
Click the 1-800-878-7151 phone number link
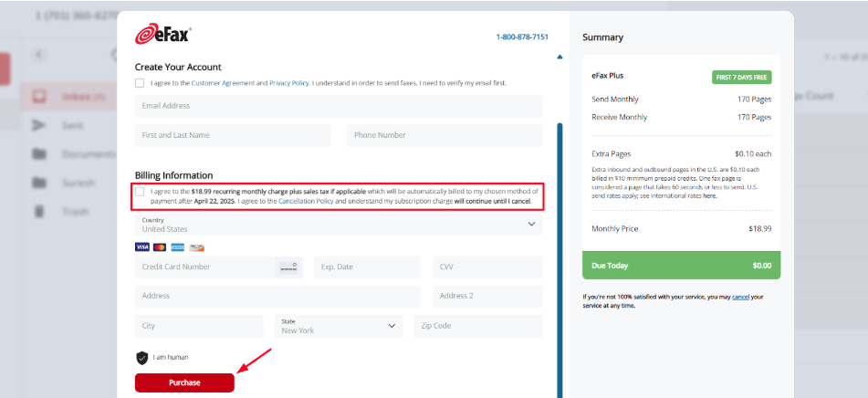pos(522,37)
